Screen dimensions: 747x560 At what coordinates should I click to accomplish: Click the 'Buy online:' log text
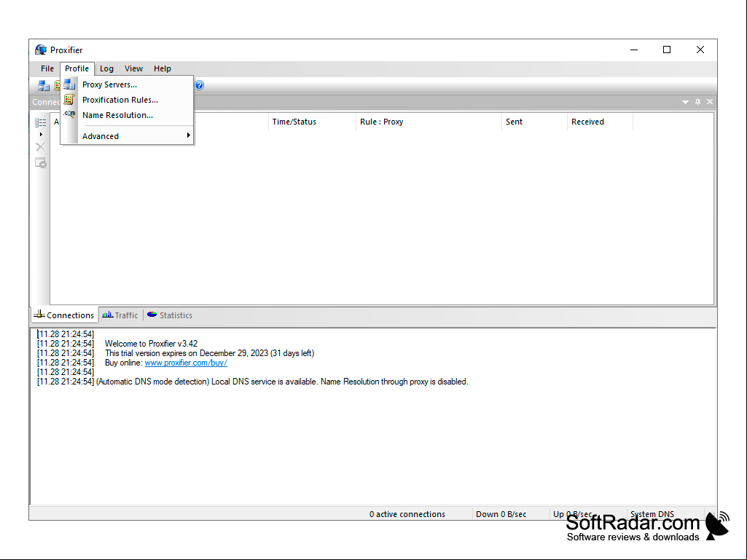124,363
